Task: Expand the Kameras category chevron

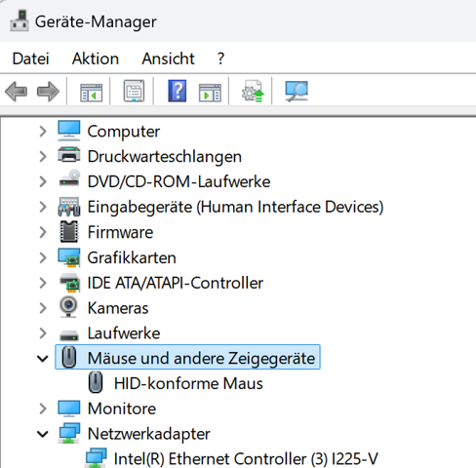Action: 43,308
